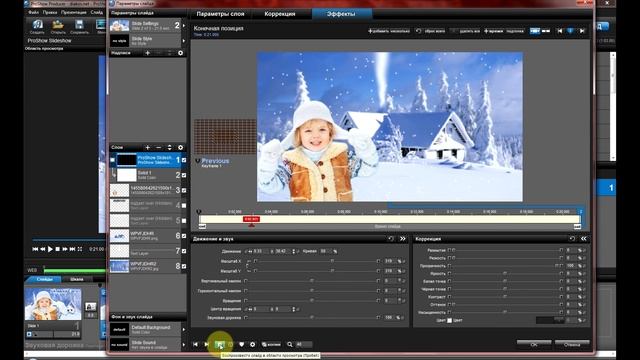Click the Цвет white color swatch
640x360 pixels.
pyautogui.click(x=449, y=320)
